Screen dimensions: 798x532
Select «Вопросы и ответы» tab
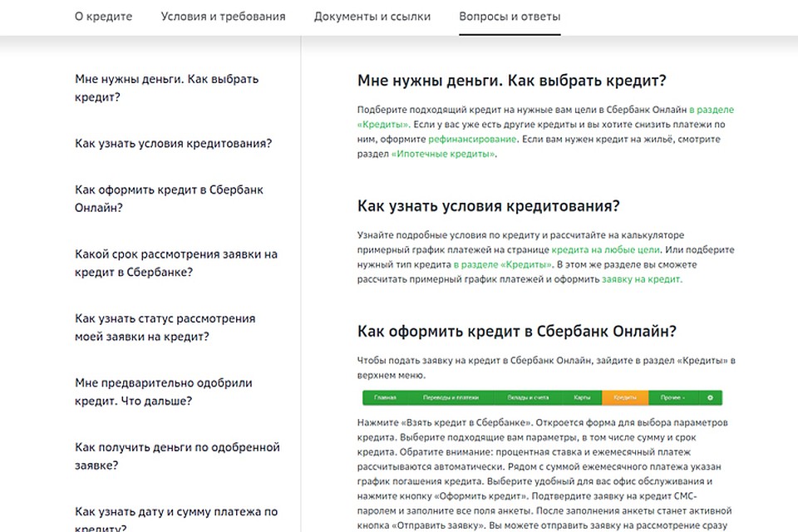[x=510, y=17]
